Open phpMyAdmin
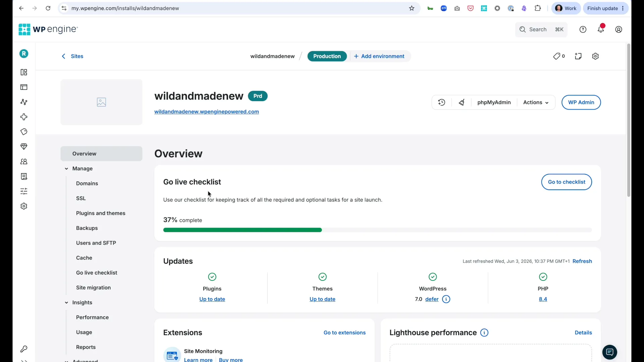This screenshot has height=362, width=644. point(494,103)
